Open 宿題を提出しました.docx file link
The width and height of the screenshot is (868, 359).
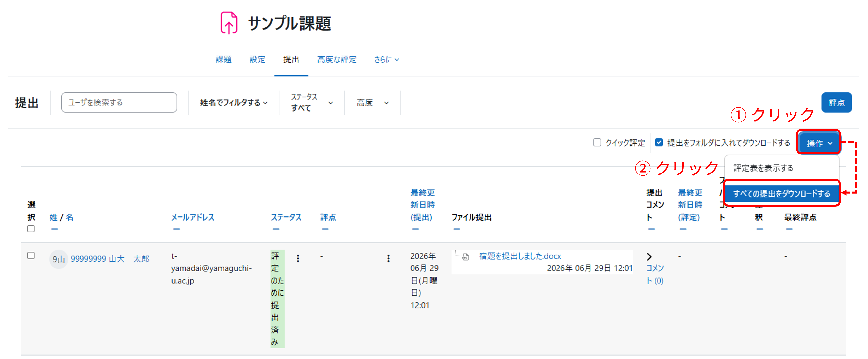520,256
